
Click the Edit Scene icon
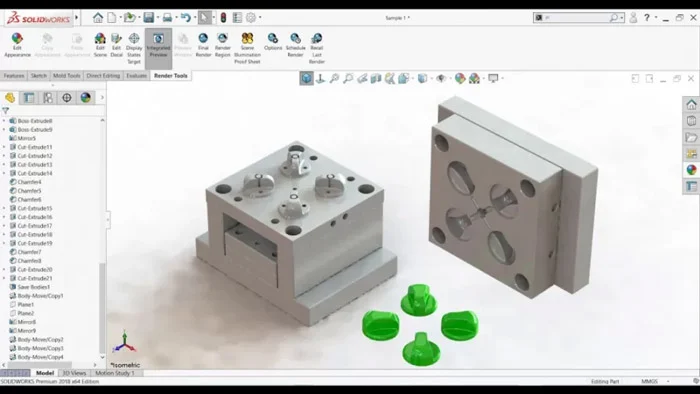pyautogui.click(x=100, y=45)
